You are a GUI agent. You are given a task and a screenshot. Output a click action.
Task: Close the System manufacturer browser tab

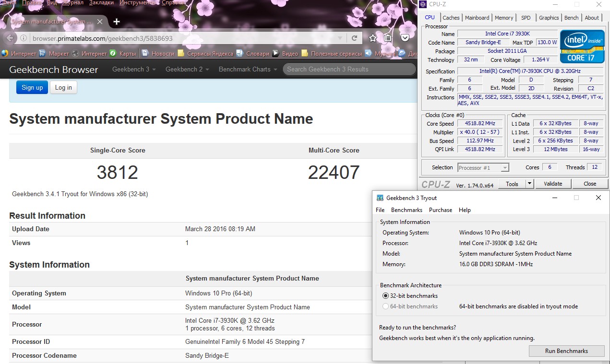tap(100, 22)
